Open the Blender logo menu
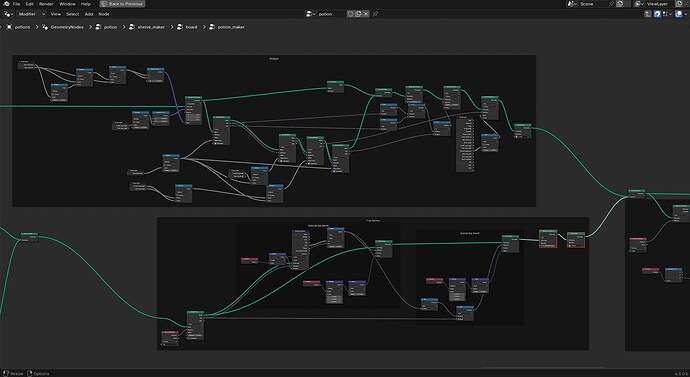Image resolution: width=690 pixels, height=377 pixels. click(x=6, y=4)
